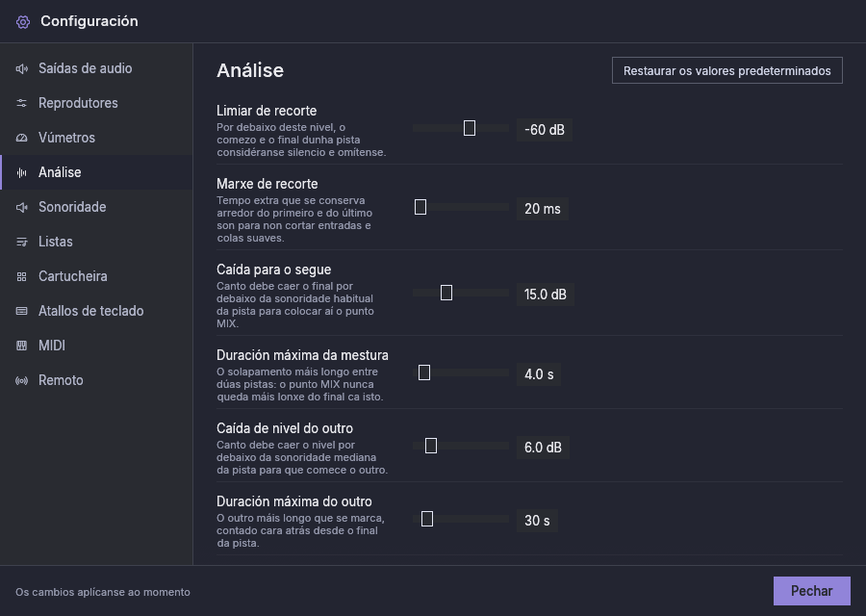866x616 pixels.
Task: Click the Caída para o segue label
Action: 274,269
